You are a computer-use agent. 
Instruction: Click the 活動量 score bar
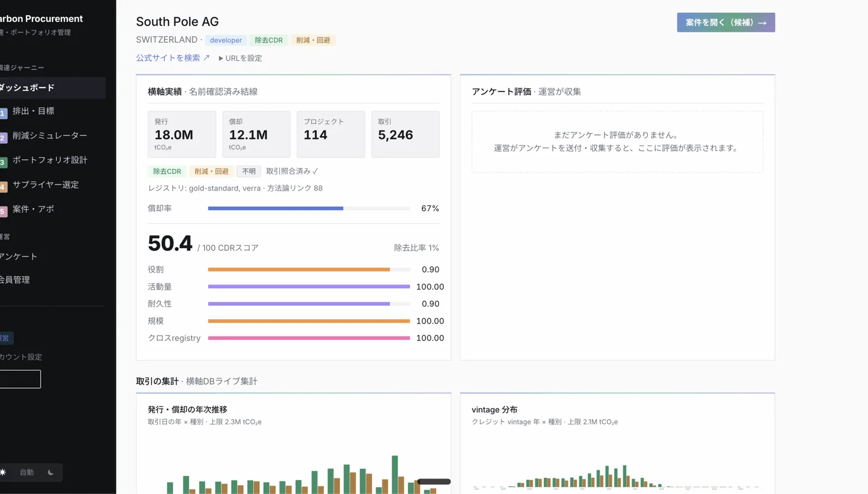click(309, 287)
